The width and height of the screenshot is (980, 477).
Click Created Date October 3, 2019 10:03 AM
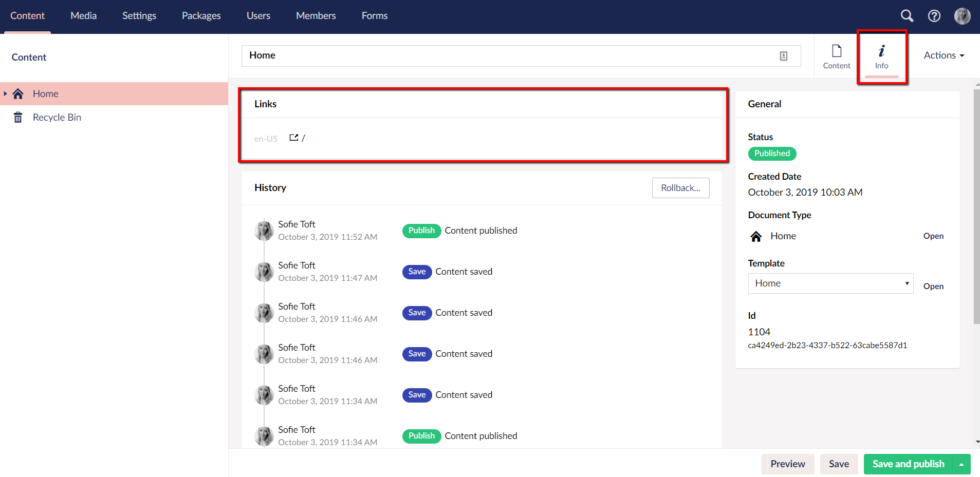click(x=805, y=193)
